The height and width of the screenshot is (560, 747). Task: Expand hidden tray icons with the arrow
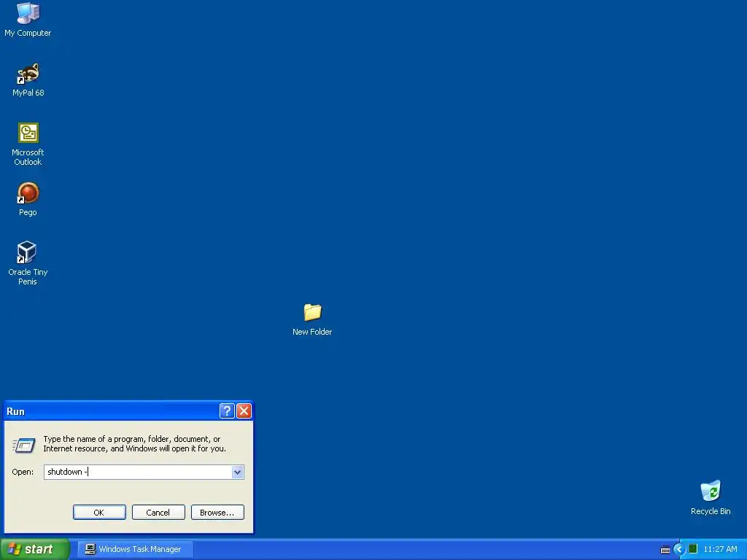679,549
